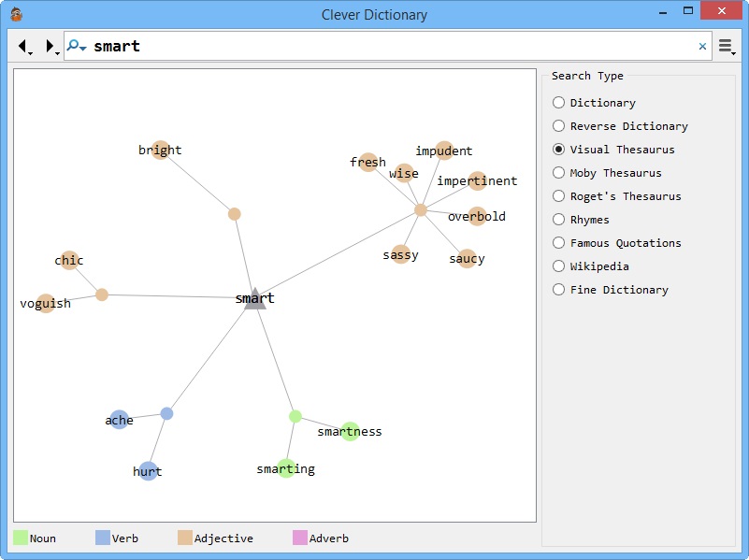
Task: Select the Reverse Dictionary option
Action: [559, 126]
